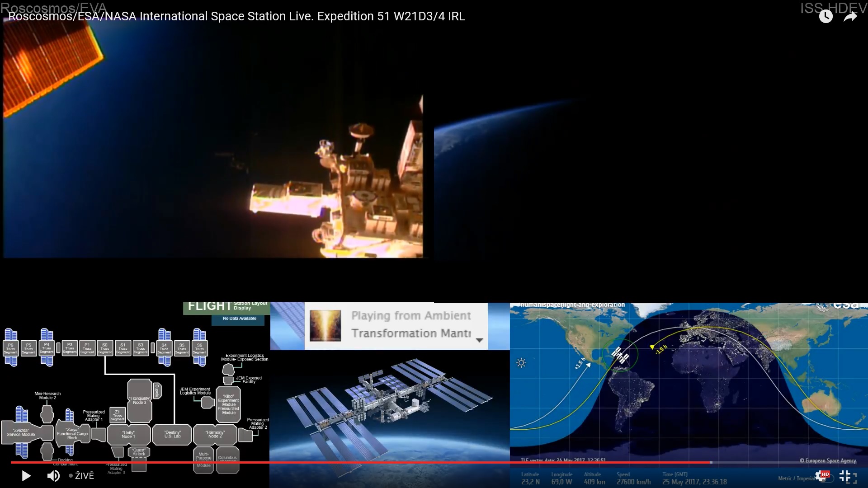Seek along the red progress bar
Viewport: 868px width, 488px height.
(362, 462)
